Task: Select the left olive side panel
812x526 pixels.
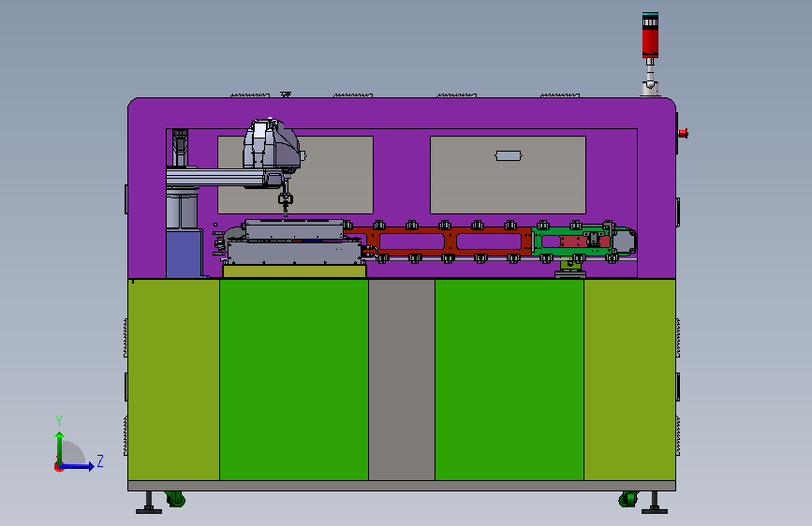Action: [173, 379]
